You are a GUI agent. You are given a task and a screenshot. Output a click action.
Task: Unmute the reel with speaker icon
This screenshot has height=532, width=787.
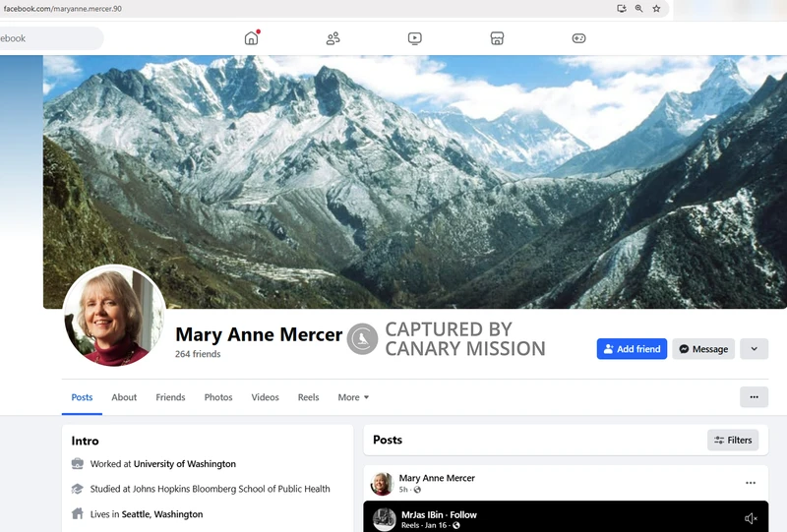pos(751,518)
